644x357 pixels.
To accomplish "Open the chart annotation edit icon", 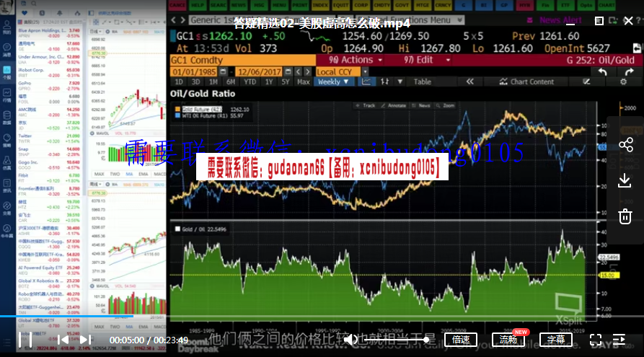I will [586, 81].
